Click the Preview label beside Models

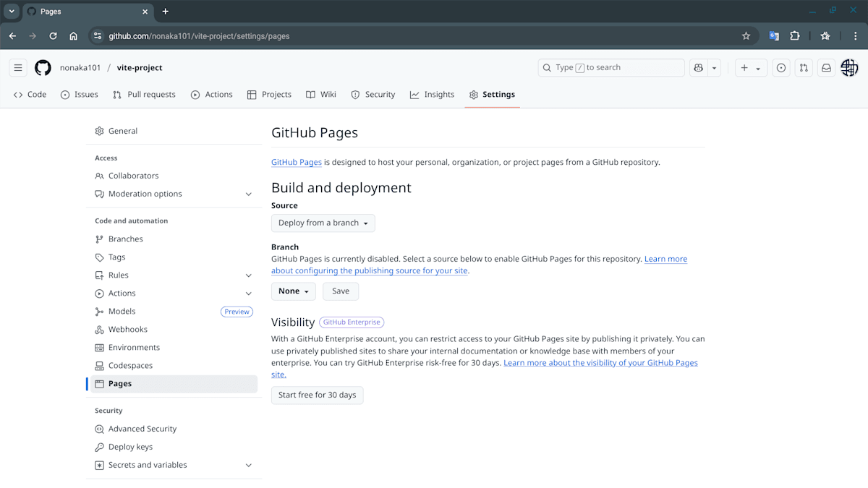click(237, 312)
